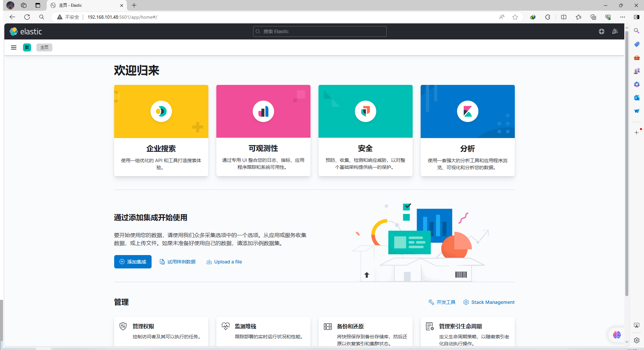Open Stack Management link
Screen dimensions: 644x350
click(x=489, y=302)
